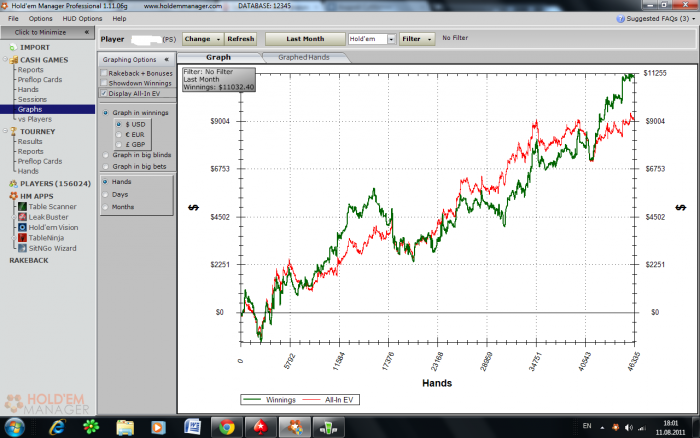700x438 pixels.
Task: Click the volume icon in system tray
Action: [x=629, y=428]
